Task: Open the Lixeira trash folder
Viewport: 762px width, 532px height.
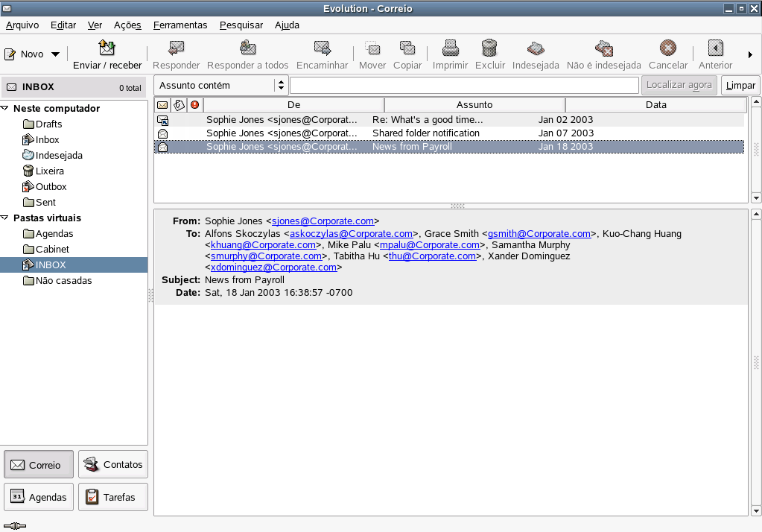Action: pos(49,171)
